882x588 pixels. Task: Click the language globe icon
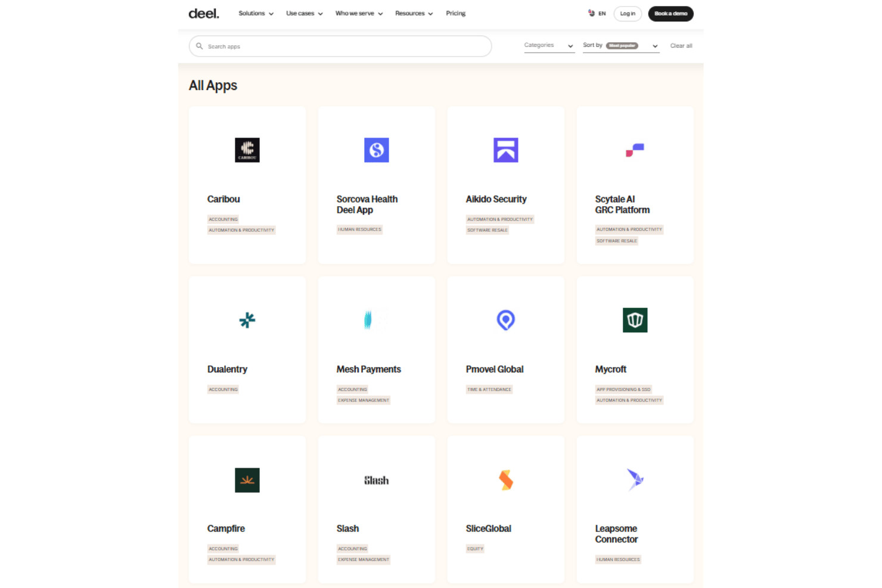click(591, 13)
